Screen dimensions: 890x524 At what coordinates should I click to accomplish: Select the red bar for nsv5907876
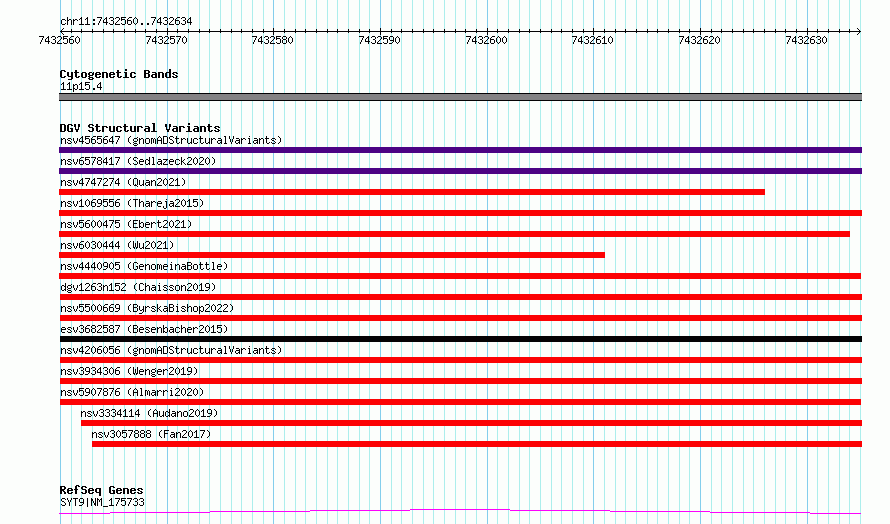pyautogui.click(x=460, y=402)
